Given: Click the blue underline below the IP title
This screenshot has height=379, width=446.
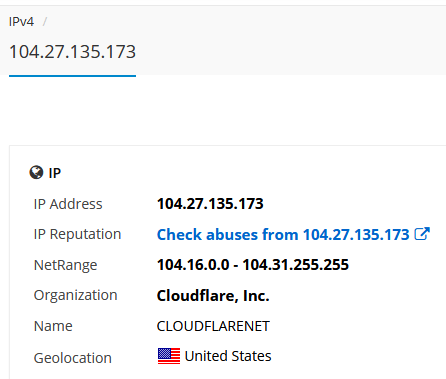Looking at the screenshot, I should 72,76.
